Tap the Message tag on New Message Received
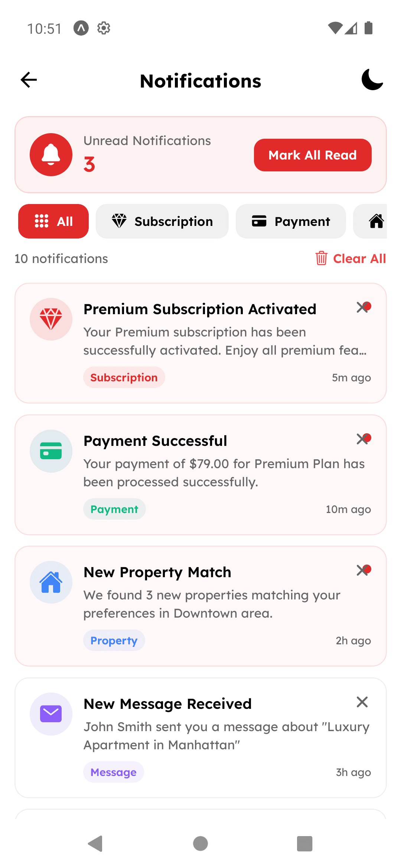 pyautogui.click(x=114, y=772)
